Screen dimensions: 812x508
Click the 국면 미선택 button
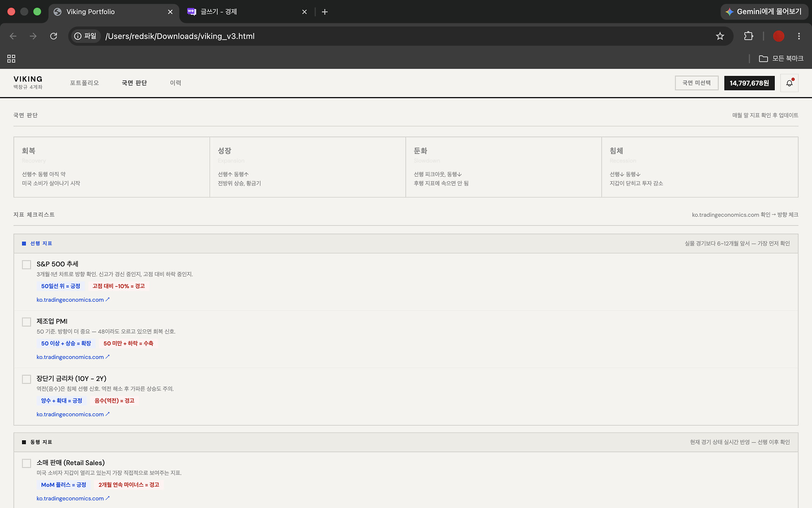(697, 83)
